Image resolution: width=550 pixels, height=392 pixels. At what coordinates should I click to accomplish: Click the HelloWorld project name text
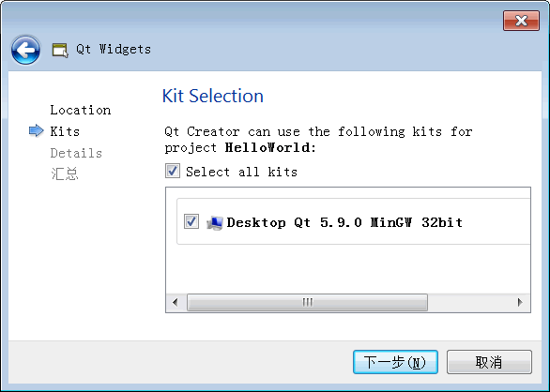point(267,147)
